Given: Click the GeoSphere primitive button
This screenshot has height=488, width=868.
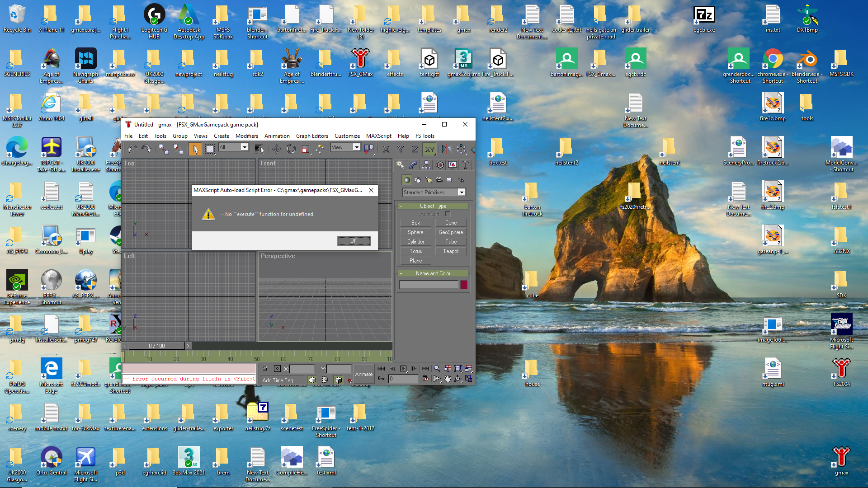Looking at the screenshot, I should (451, 232).
